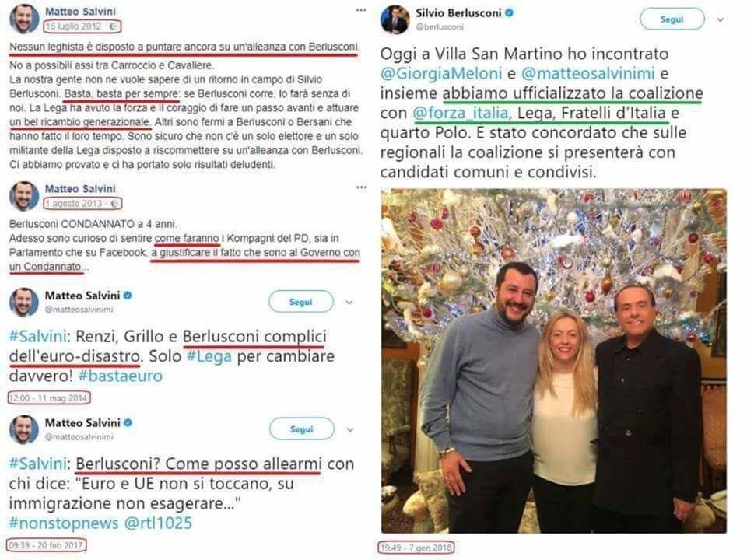747x560 pixels.
Task: Click the verified badge on Salvini's #bastaeuro tweet
Action: click(x=127, y=296)
